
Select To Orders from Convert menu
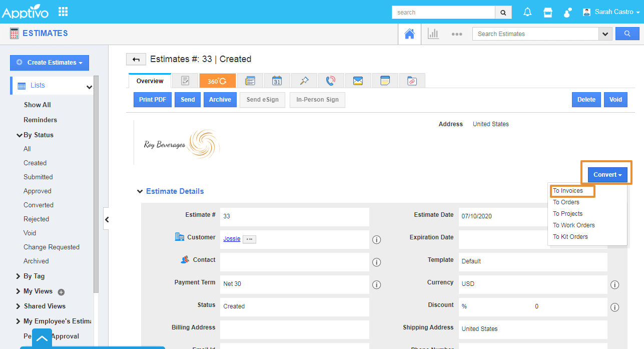click(x=566, y=202)
